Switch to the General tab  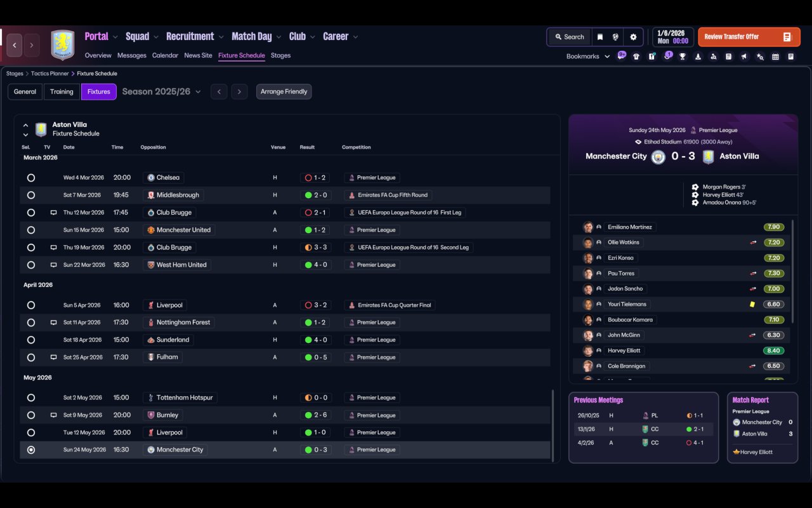tap(25, 91)
